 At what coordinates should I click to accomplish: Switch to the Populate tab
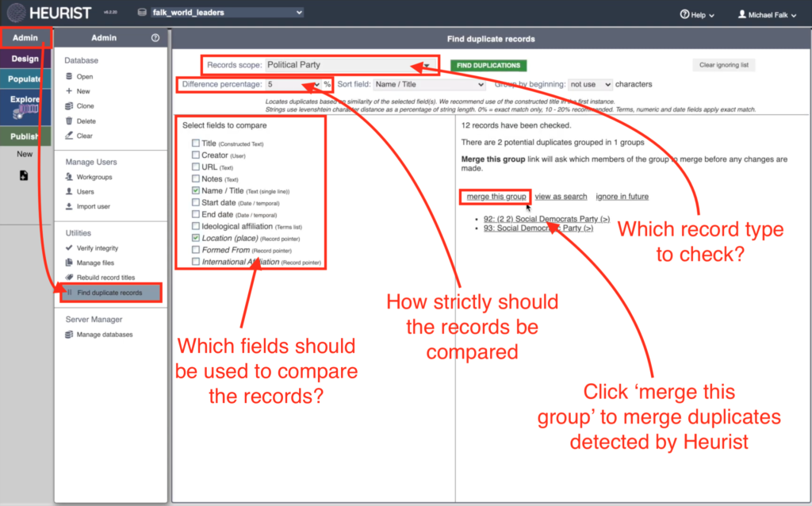(x=25, y=79)
